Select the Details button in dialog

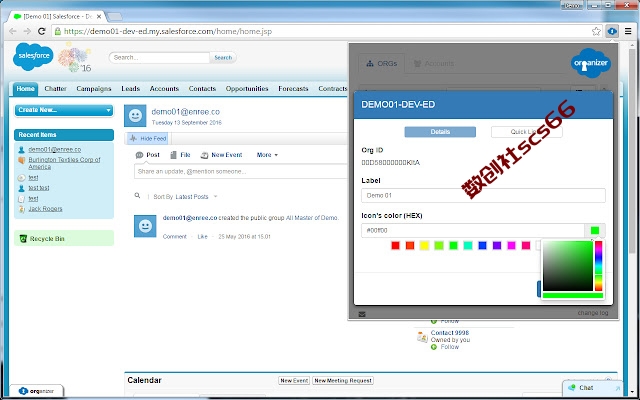pyautogui.click(x=440, y=132)
